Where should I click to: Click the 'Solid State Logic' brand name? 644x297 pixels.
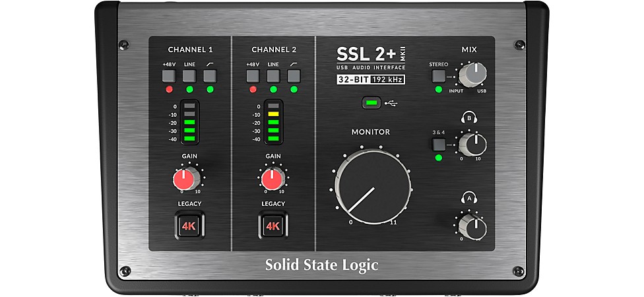(321, 265)
